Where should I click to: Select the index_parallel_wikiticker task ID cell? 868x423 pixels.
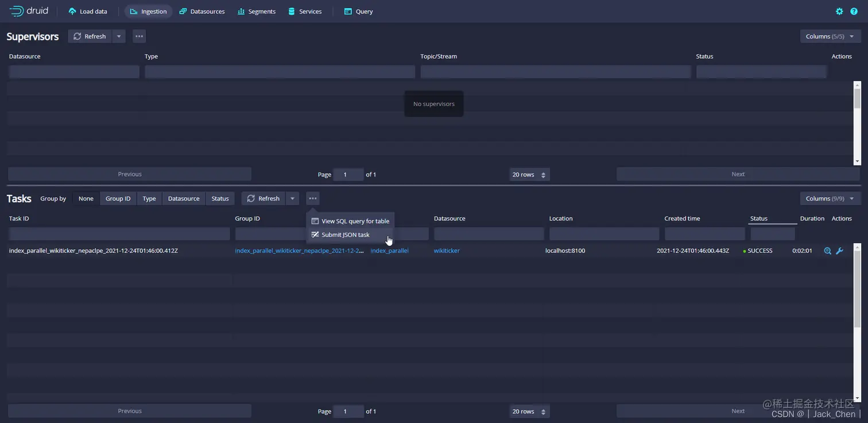94,251
